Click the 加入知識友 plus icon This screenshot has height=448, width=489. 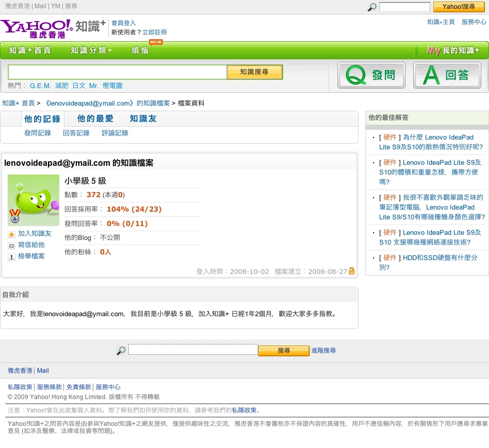pos(11,234)
